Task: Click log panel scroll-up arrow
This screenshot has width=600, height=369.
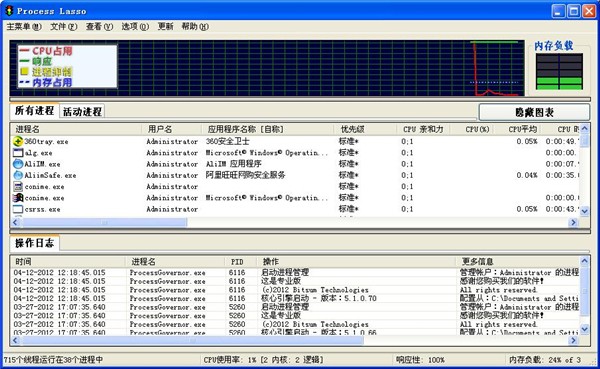Action: coord(585,261)
